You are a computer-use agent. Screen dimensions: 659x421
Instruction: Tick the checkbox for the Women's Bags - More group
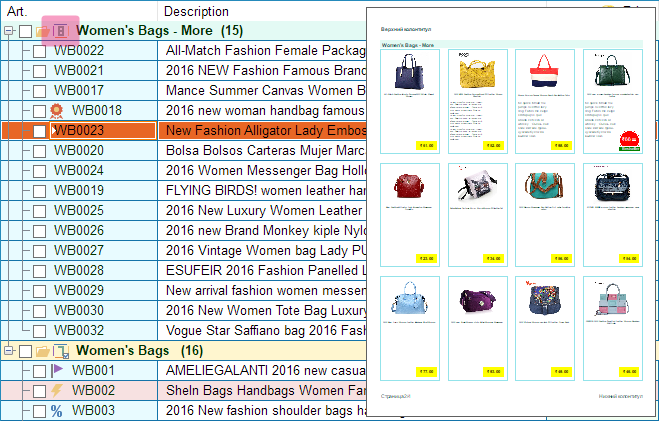coord(25,31)
